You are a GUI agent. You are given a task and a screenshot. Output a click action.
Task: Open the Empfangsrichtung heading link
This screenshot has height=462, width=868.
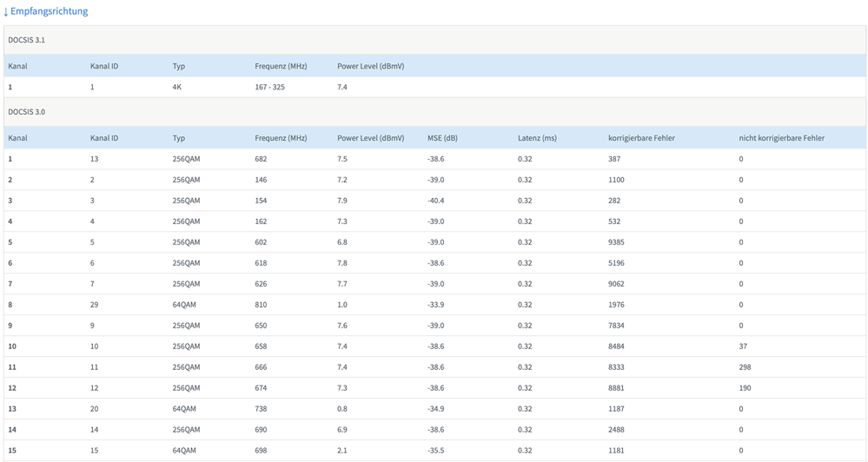coord(49,11)
